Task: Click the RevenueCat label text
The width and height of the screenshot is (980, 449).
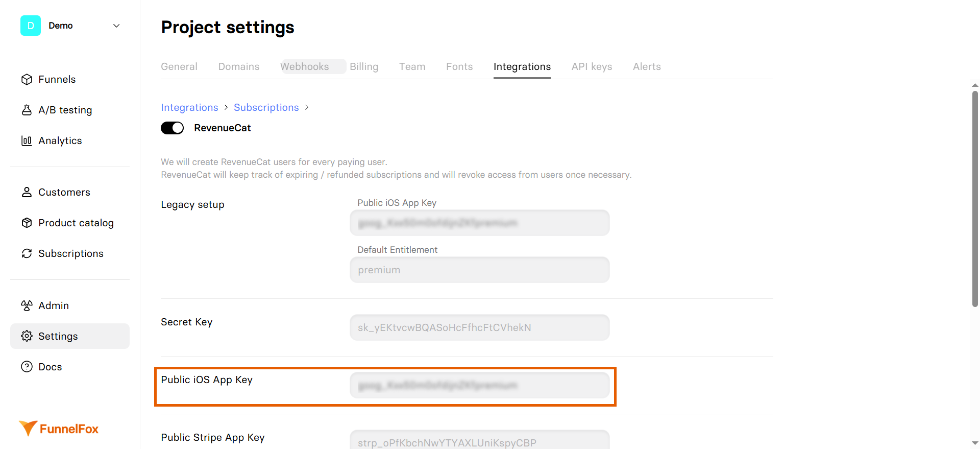Action: pyautogui.click(x=223, y=128)
